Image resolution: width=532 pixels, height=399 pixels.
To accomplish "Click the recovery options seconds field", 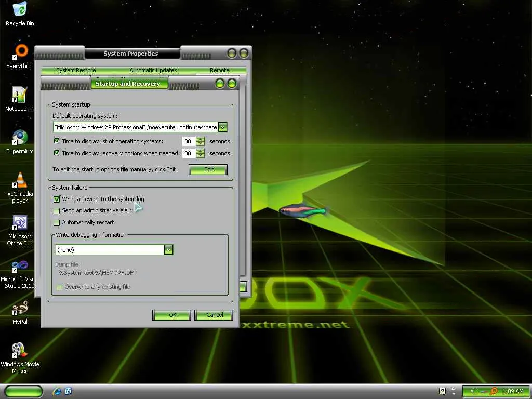I will 189,153.
